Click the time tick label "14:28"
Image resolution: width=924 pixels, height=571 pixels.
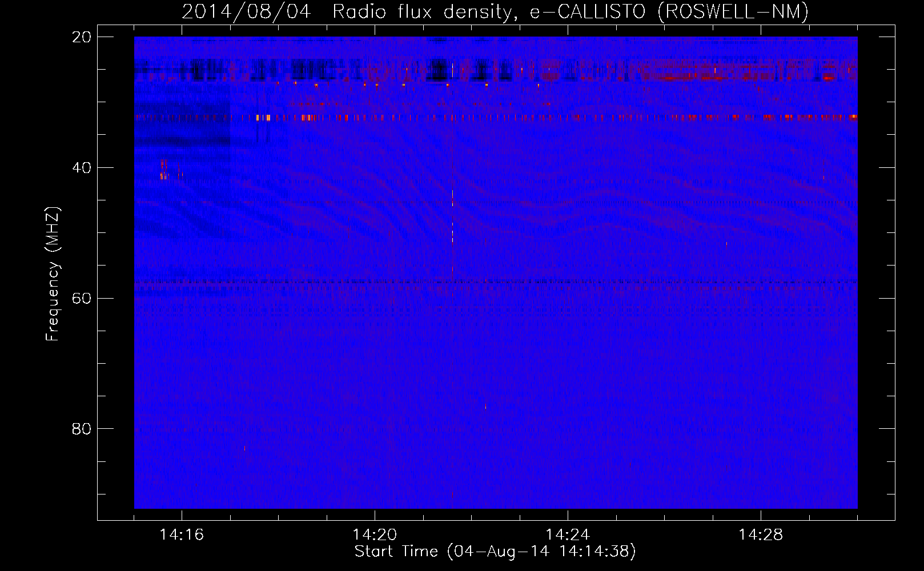coord(761,535)
